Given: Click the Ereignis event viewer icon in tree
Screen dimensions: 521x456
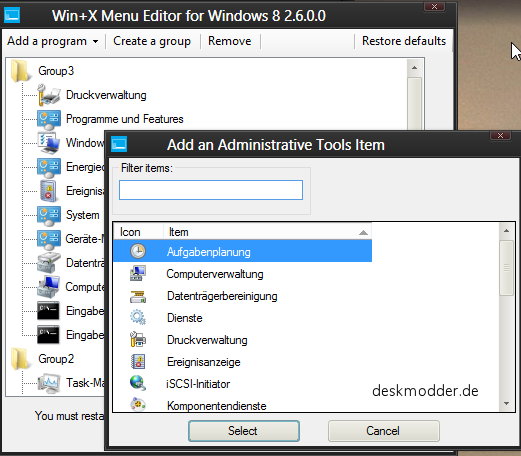Looking at the screenshot, I should [49, 191].
